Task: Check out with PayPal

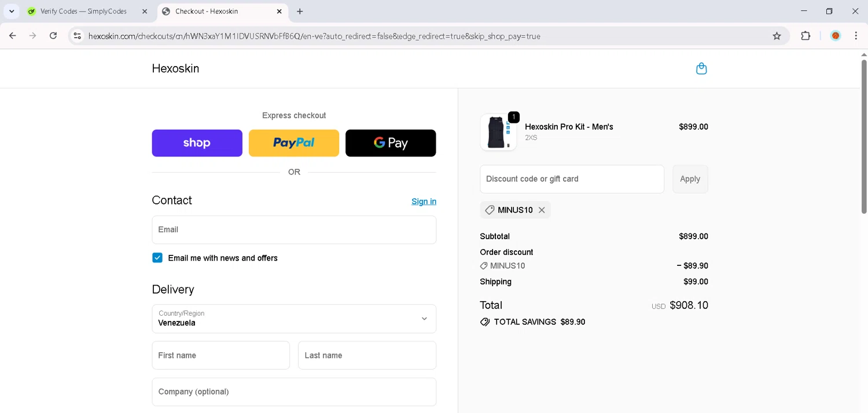Action: point(294,143)
